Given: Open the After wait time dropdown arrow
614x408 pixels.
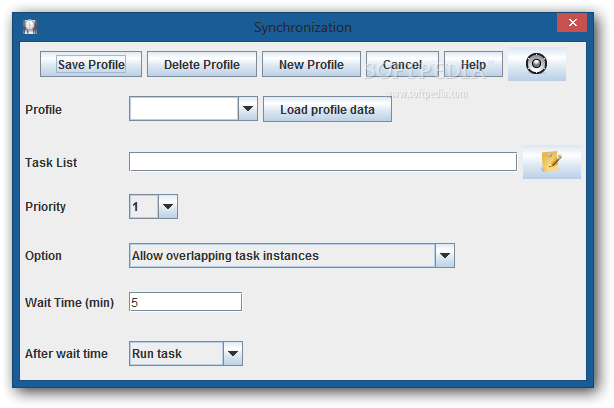Looking at the screenshot, I should tap(233, 354).
